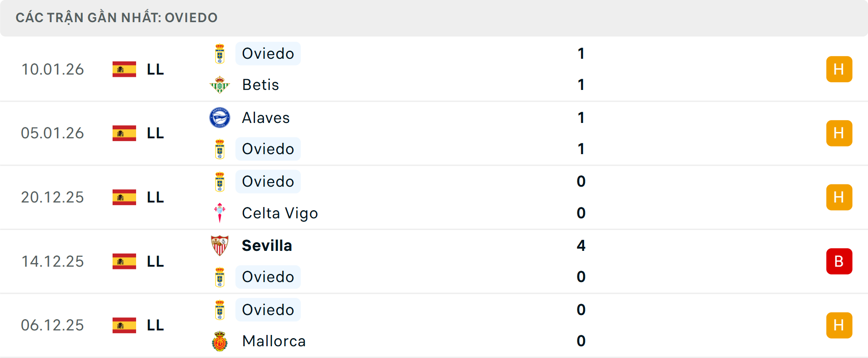Select the date 20.12.25
Screen dimensions: 868x358
[x=52, y=197]
